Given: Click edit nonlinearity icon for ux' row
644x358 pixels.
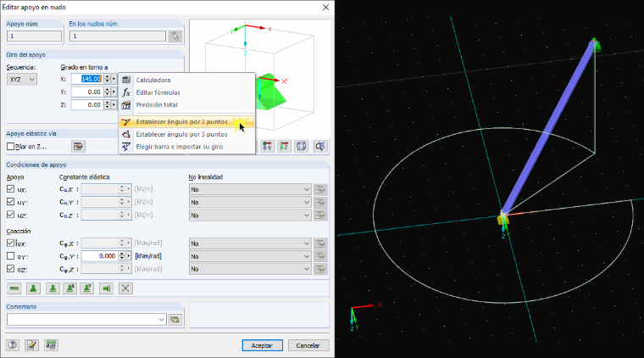Looking at the screenshot, I should (x=320, y=189).
